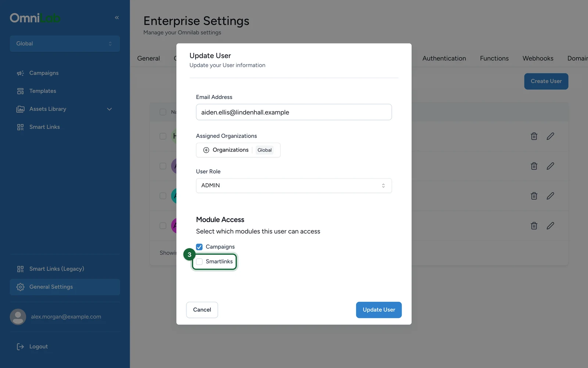Viewport: 588px width, 368px height.
Task: Delete the fourth user row
Action: point(534,226)
